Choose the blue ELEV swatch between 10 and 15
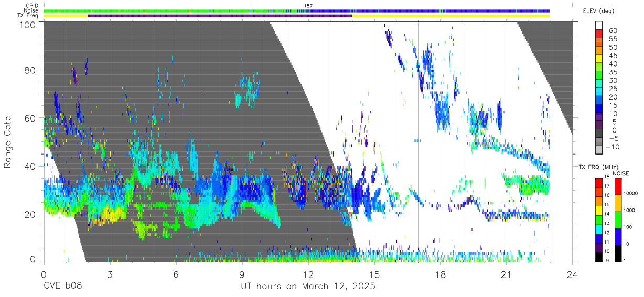 (x=599, y=109)
